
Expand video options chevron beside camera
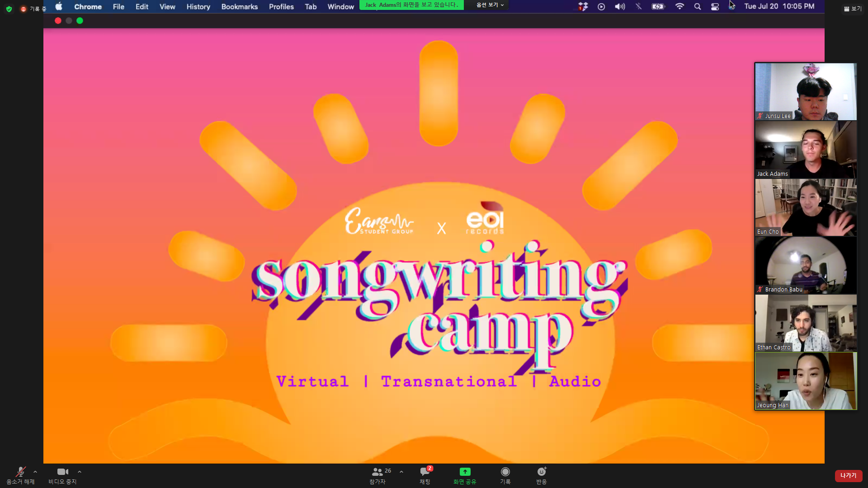tap(80, 472)
